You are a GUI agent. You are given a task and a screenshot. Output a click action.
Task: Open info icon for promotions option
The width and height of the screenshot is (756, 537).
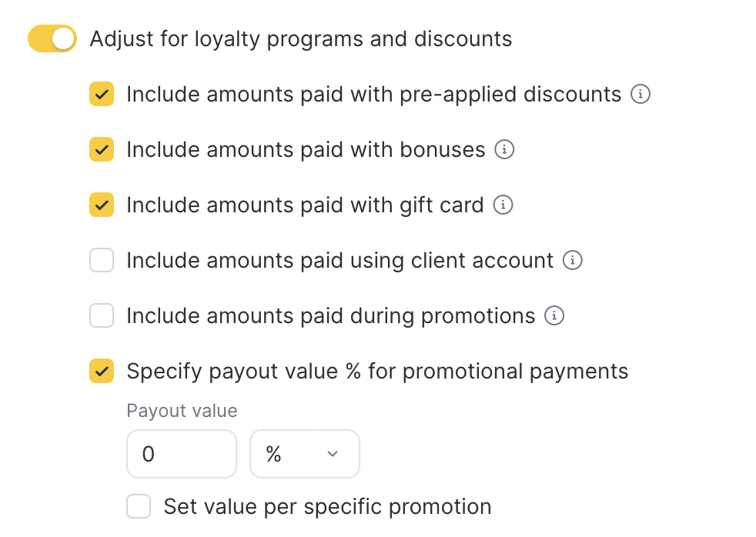tap(554, 316)
